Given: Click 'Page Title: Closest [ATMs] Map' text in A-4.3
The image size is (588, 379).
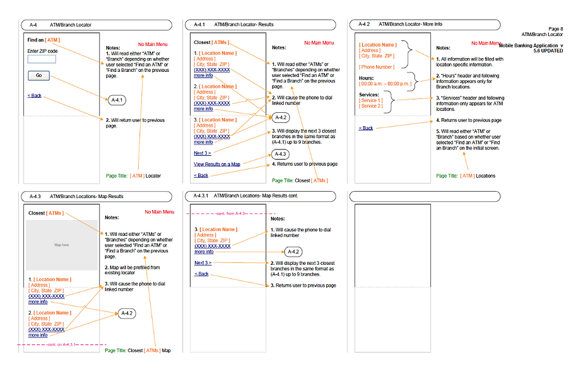Looking at the screenshot, I should (x=138, y=351).
